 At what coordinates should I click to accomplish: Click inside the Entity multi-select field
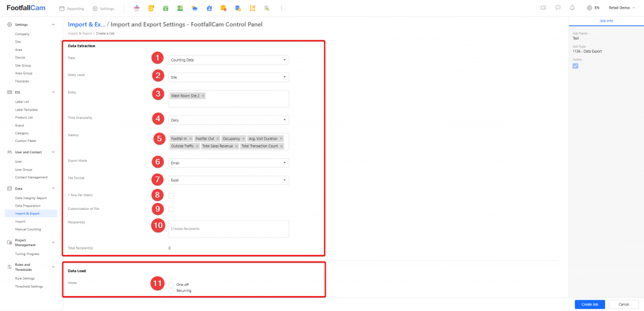[228, 99]
